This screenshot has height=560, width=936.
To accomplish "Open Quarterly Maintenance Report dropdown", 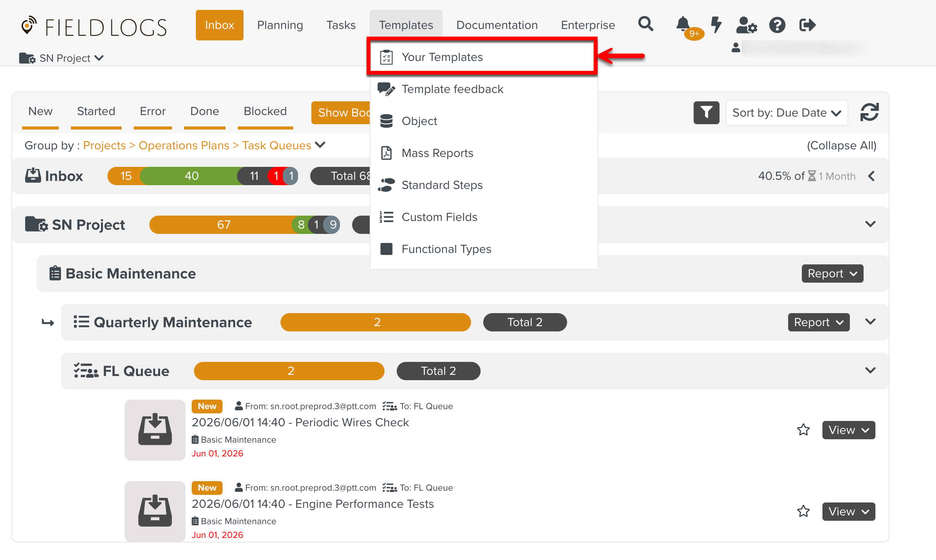I will (x=819, y=322).
